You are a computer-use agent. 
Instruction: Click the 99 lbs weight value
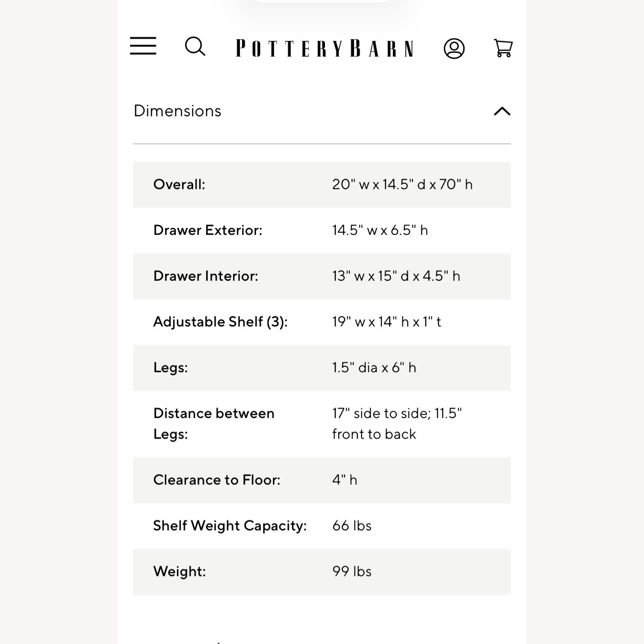352,571
